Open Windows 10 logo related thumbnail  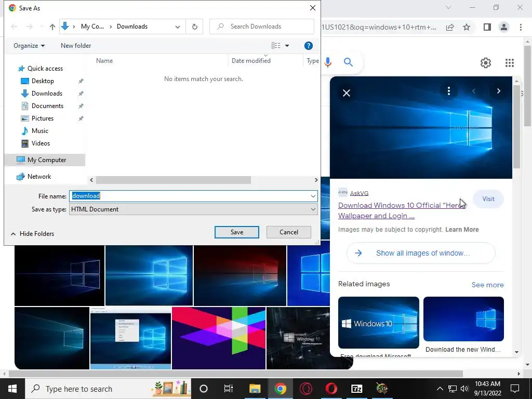[x=378, y=322]
